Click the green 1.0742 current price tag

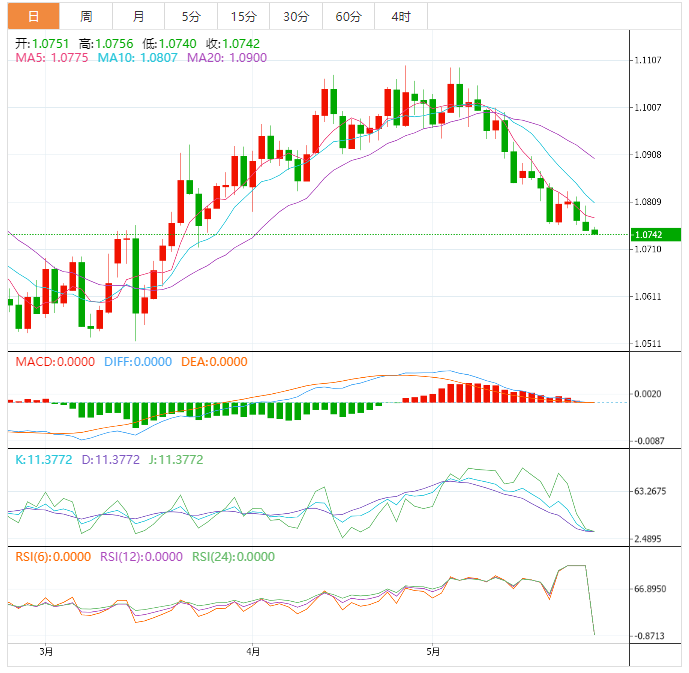(656, 235)
